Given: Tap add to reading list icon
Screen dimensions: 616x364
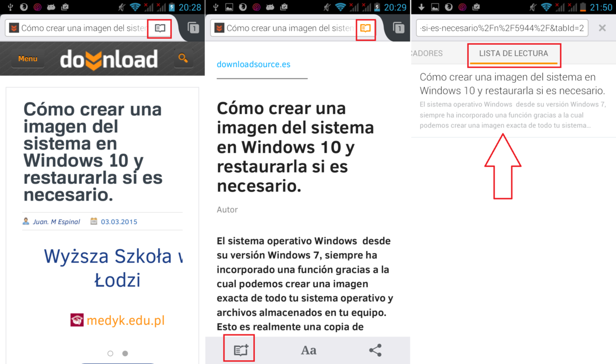Looking at the screenshot, I should [x=240, y=350].
